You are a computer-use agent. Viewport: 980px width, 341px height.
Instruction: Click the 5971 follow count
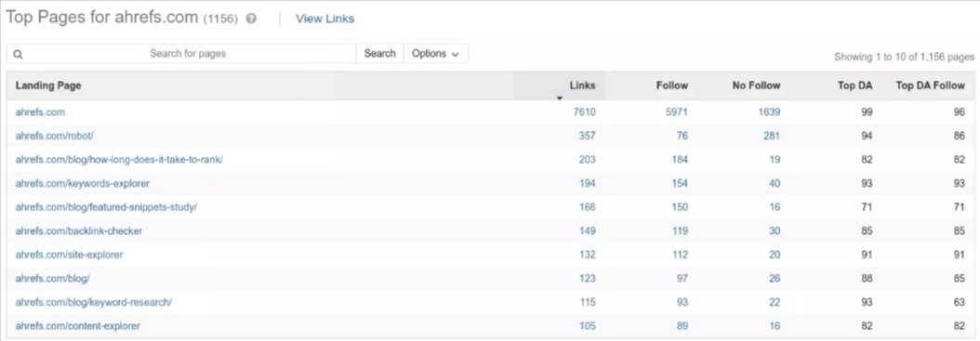676,112
